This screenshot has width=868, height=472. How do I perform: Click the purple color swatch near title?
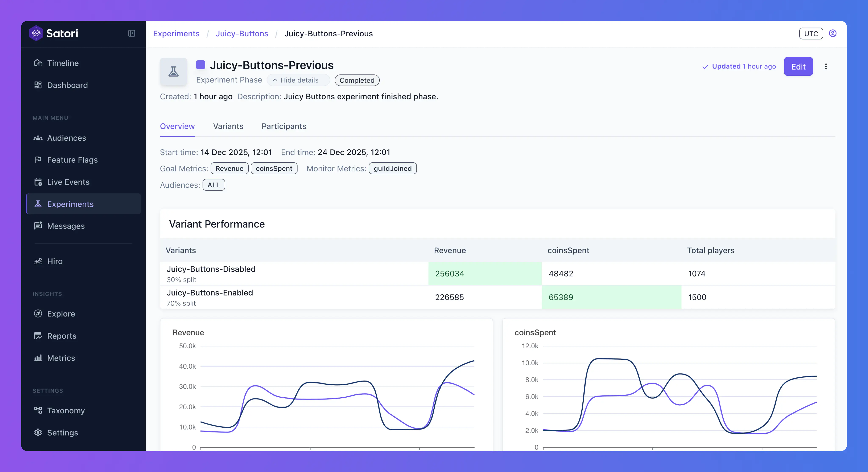click(200, 65)
